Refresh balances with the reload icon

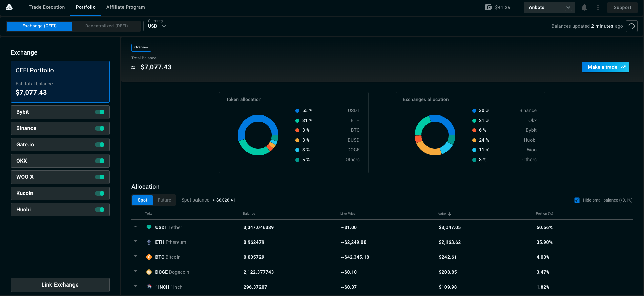pos(631,26)
